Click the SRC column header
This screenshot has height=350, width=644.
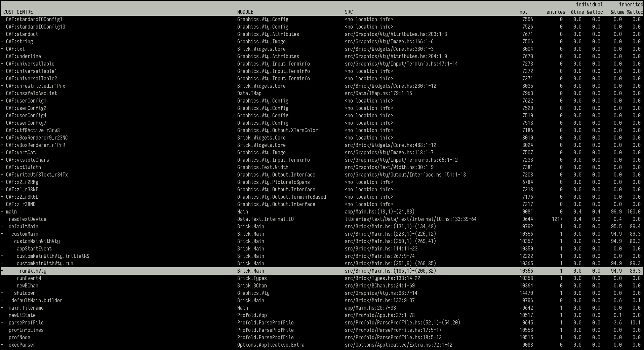click(x=349, y=12)
